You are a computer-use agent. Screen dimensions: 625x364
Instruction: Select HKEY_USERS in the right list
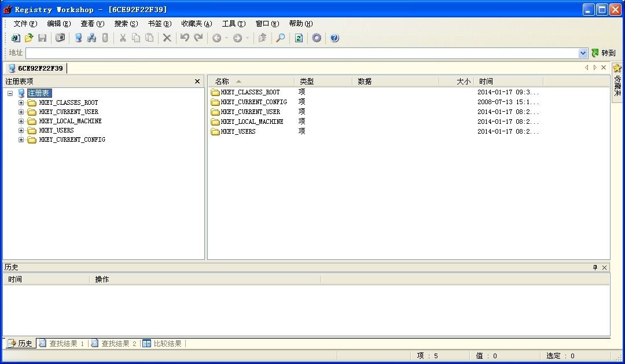(x=238, y=131)
